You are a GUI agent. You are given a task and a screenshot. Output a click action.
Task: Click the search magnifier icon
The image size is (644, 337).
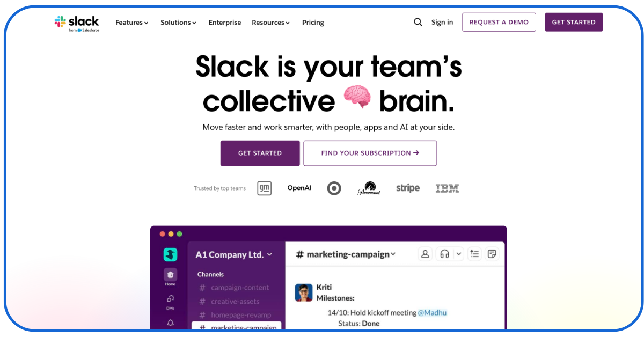418,22
